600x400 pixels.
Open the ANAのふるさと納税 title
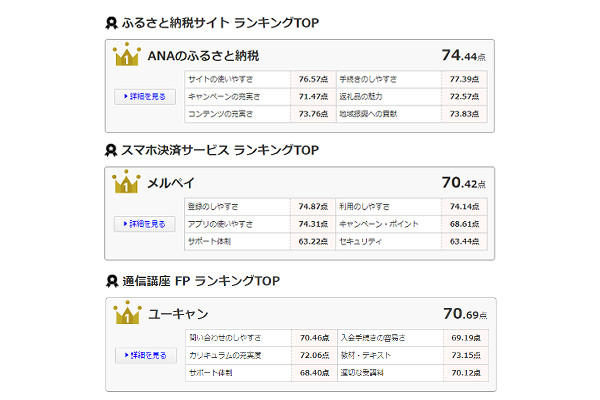click(203, 57)
